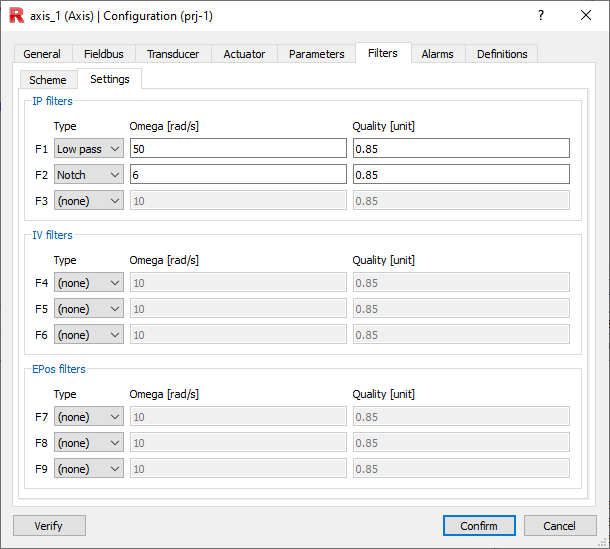Open the F1 Type dropdown (Low pass)

[89, 149]
